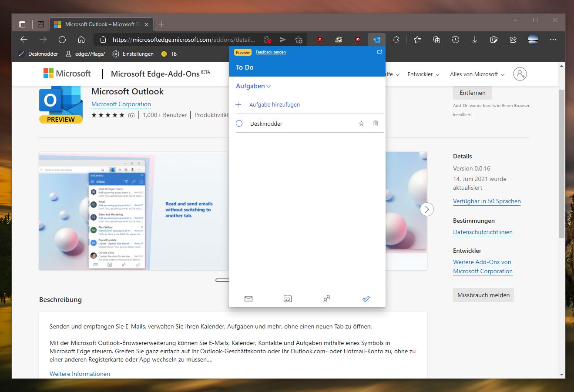Select 'Version 0.0.16' text

[x=472, y=168]
